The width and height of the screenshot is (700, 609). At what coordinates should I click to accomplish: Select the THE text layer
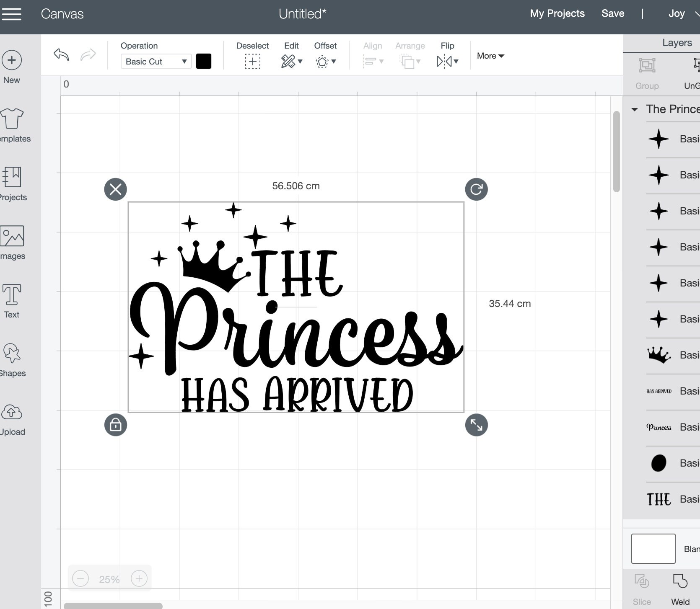(x=673, y=499)
